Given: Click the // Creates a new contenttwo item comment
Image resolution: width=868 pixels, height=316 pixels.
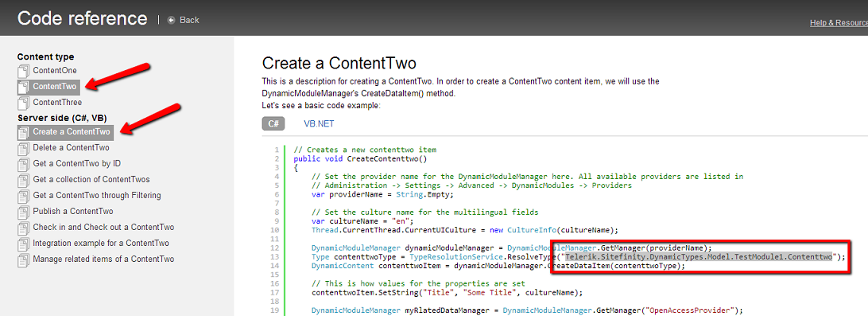Looking at the screenshot, I should pos(365,150).
